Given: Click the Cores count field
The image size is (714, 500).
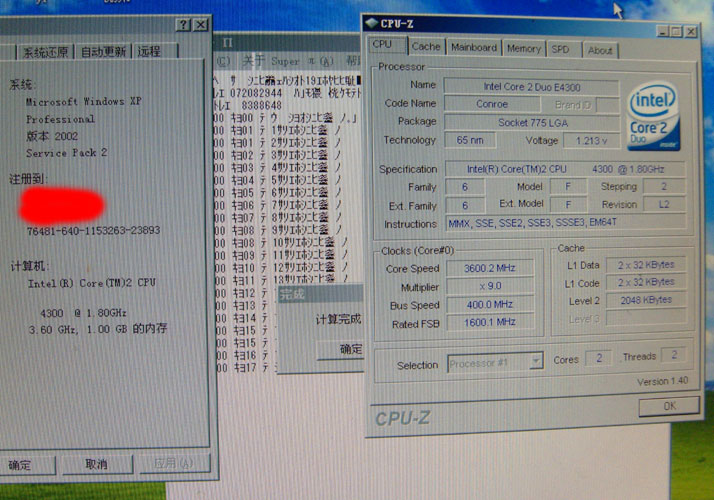Looking at the screenshot, I should [x=599, y=358].
